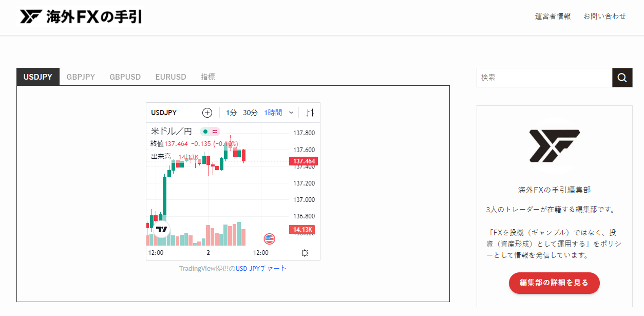Click the editorial team avatar logo
Image resolution: width=644 pixels, height=316 pixels.
554,146
